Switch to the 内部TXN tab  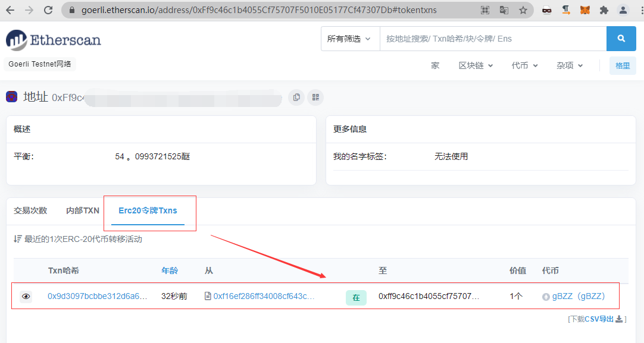coord(83,210)
